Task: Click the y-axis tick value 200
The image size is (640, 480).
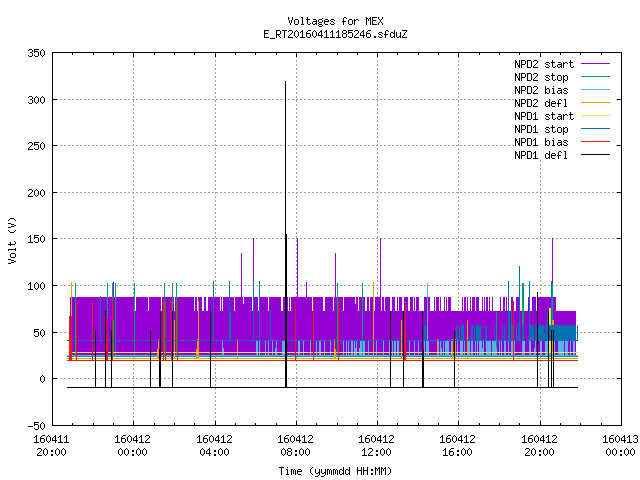Action: (x=36, y=193)
